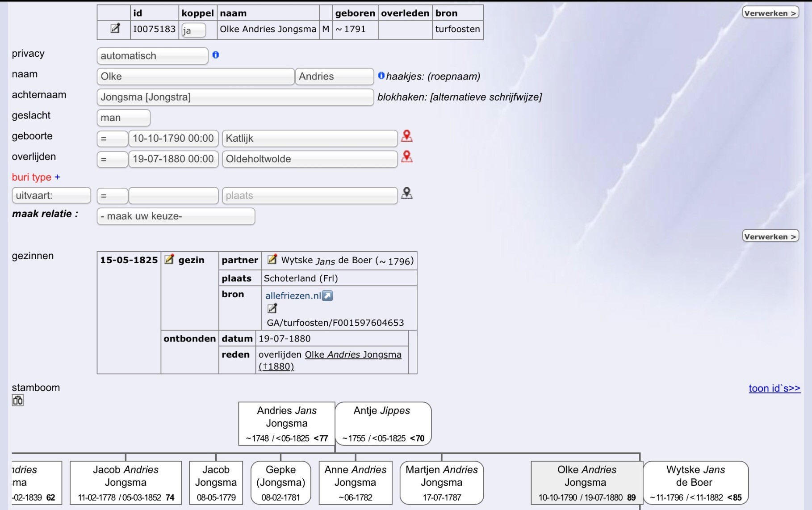Viewport: 812px width, 510px height.
Task: Focus the achternaam field 'Jongsma [Jongstra]'
Action: 235,97
